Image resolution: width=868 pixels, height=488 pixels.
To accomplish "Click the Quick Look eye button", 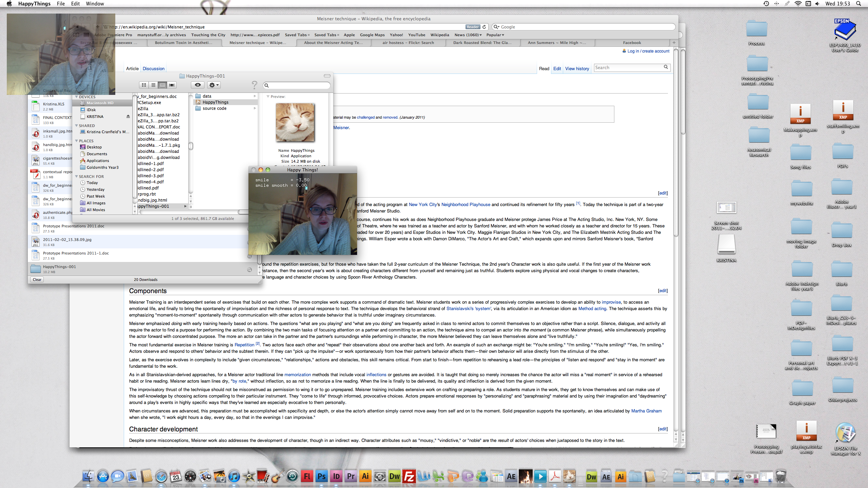I will click(198, 85).
